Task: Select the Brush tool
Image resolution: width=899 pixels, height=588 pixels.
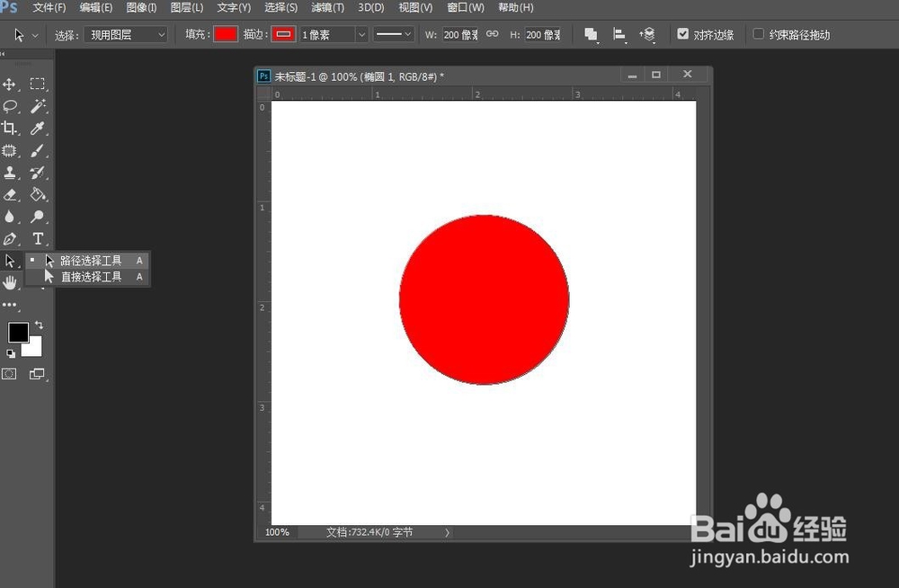Action: pyautogui.click(x=37, y=150)
